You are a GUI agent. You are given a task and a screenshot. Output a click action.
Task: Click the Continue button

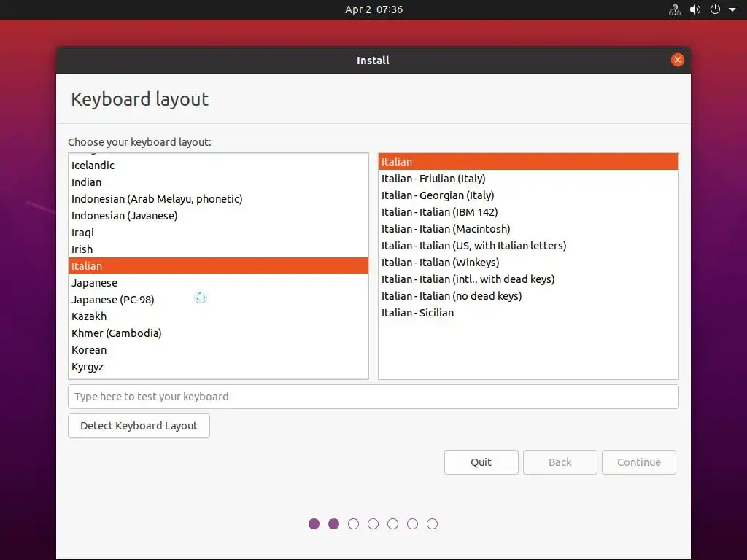point(639,462)
